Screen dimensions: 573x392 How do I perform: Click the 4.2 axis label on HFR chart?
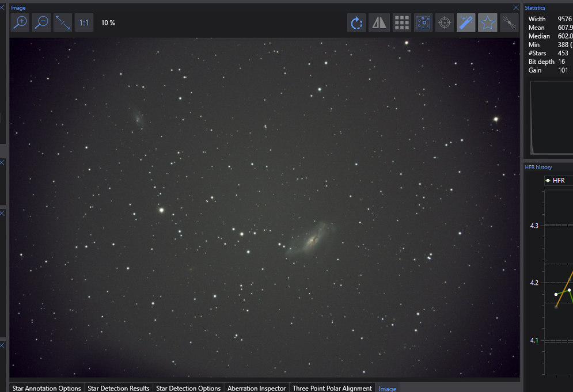[534, 283]
